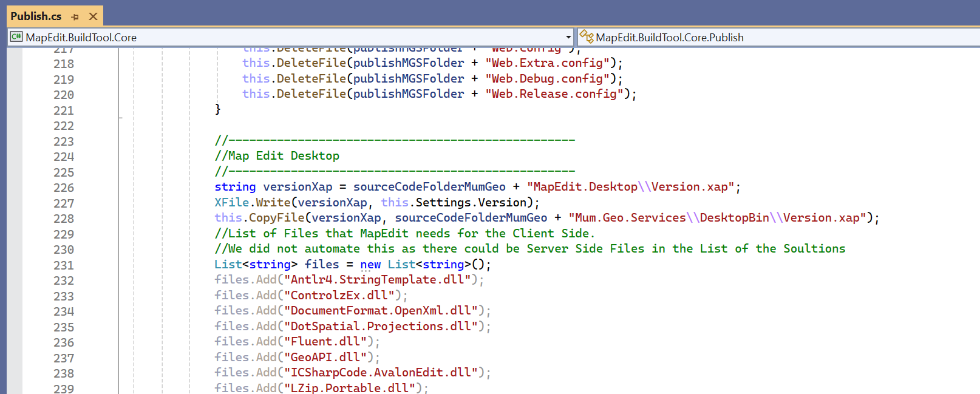Select line number 226 in the gutter
The height and width of the screenshot is (394, 980).
(x=64, y=188)
